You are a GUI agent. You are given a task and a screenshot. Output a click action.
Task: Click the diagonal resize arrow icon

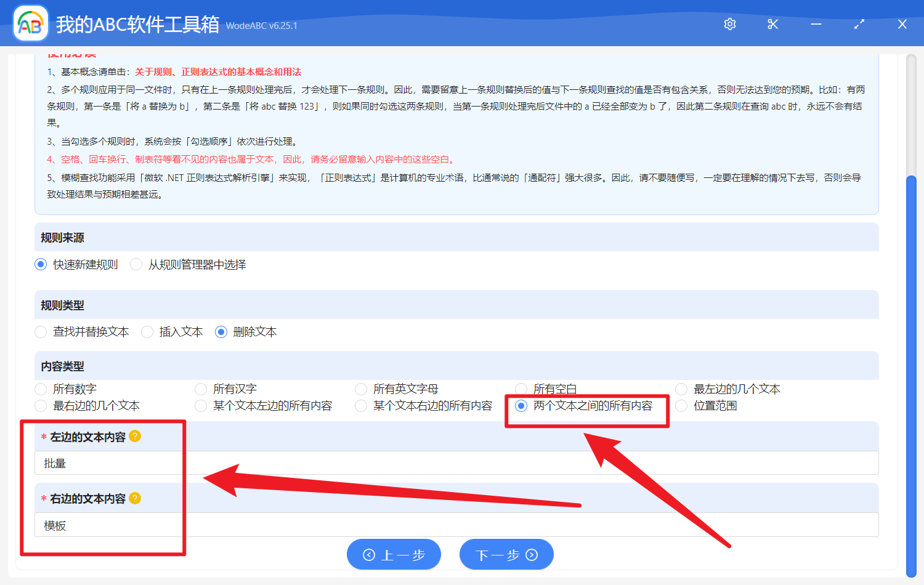[x=859, y=24]
